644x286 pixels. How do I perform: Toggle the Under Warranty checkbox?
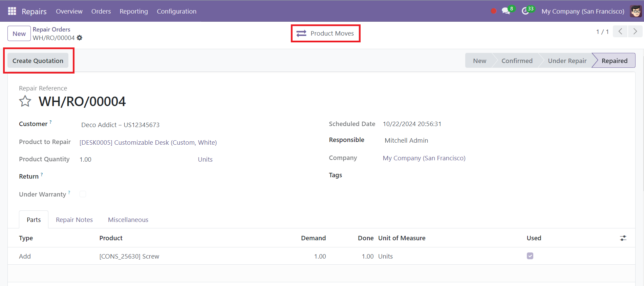(83, 194)
